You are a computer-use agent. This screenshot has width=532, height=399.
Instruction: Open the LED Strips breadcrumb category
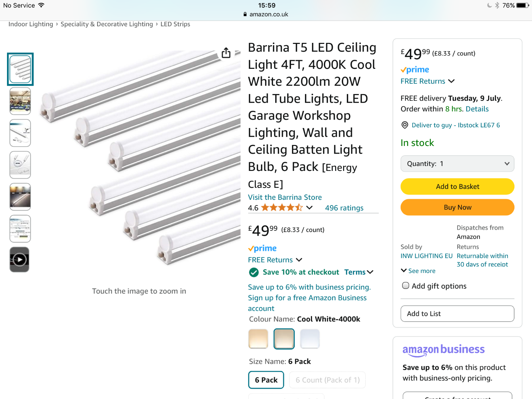(175, 24)
